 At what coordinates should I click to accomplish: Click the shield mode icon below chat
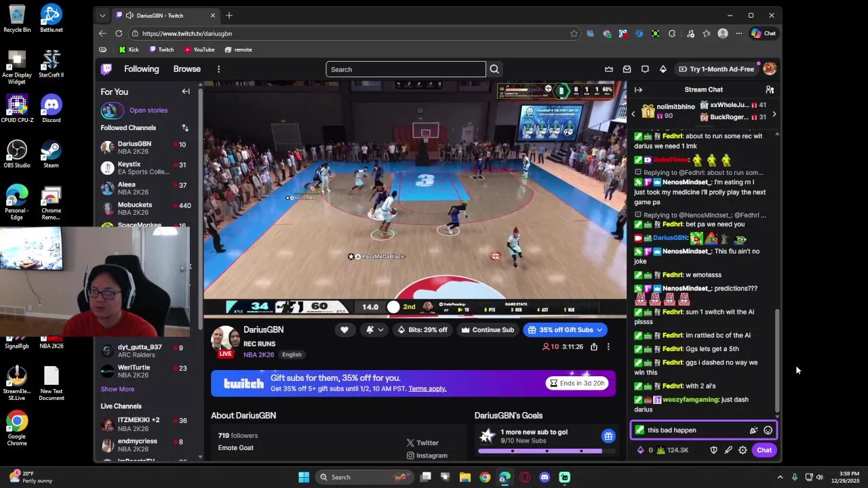pos(713,450)
